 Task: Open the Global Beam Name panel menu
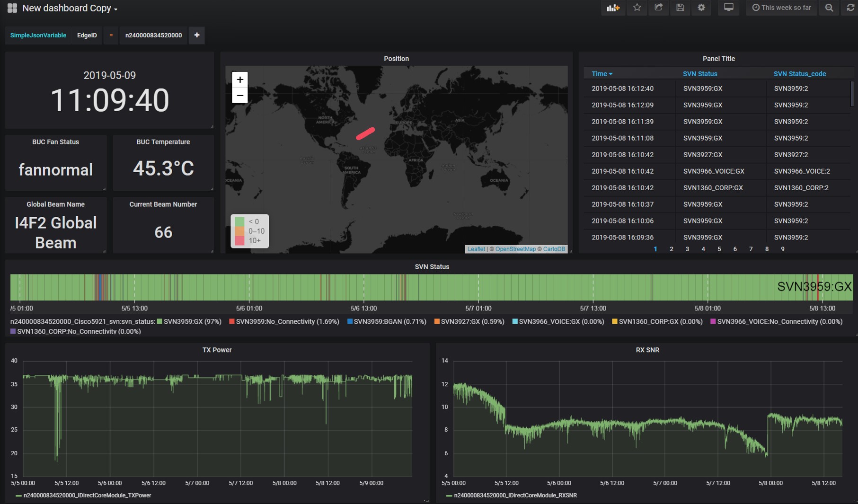coord(55,204)
